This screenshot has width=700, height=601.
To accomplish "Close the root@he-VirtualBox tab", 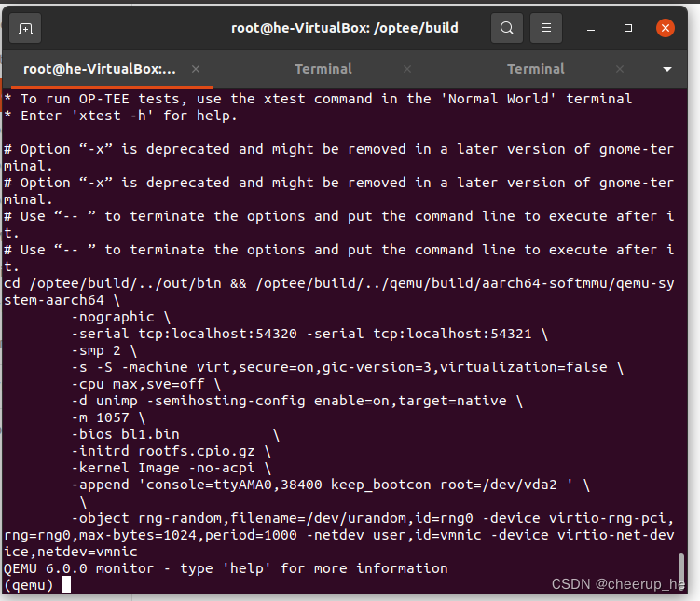I will [196, 69].
